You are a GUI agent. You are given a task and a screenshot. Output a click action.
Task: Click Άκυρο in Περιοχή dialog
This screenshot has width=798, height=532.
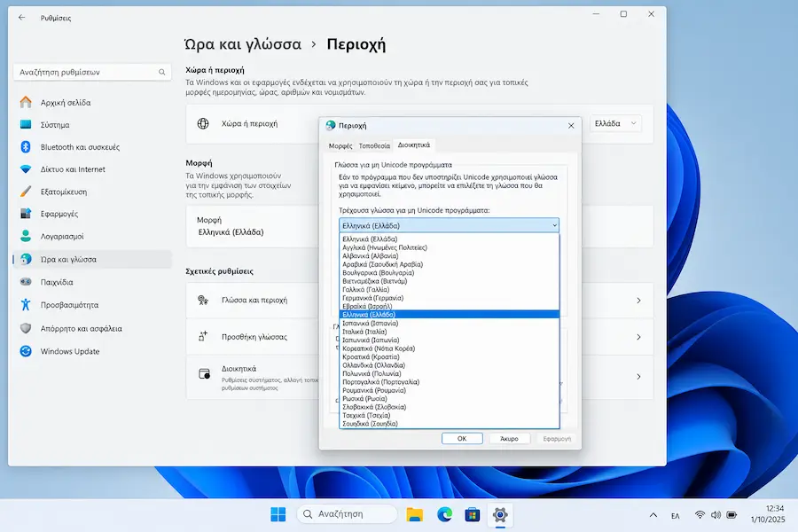[509, 438]
